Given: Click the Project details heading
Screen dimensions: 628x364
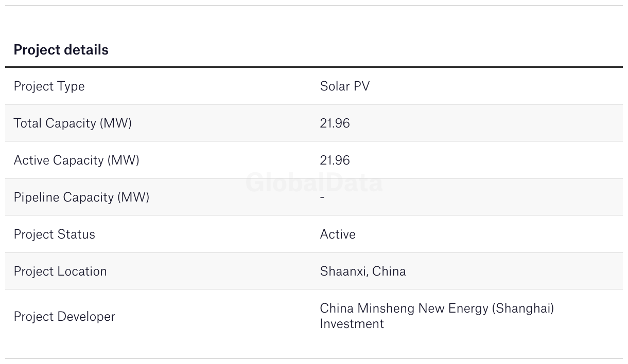Looking at the screenshot, I should pyautogui.click(x=61, y=50).
